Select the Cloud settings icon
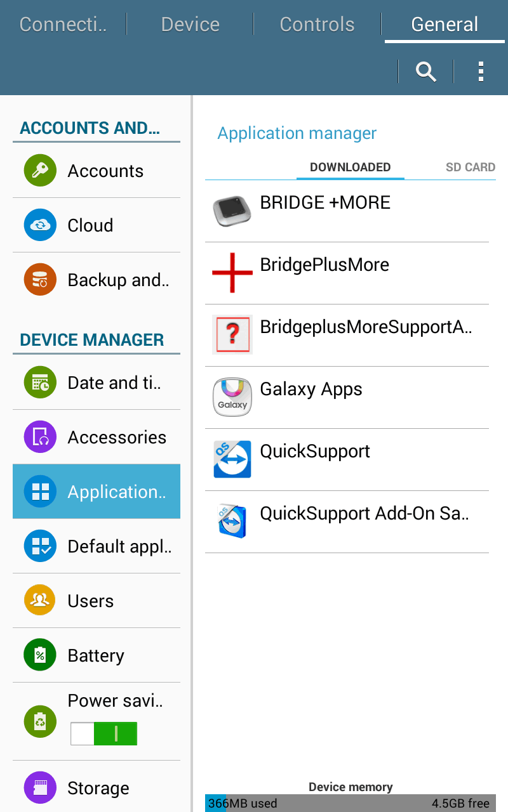508x812 pixels. (x=39, y=225)
